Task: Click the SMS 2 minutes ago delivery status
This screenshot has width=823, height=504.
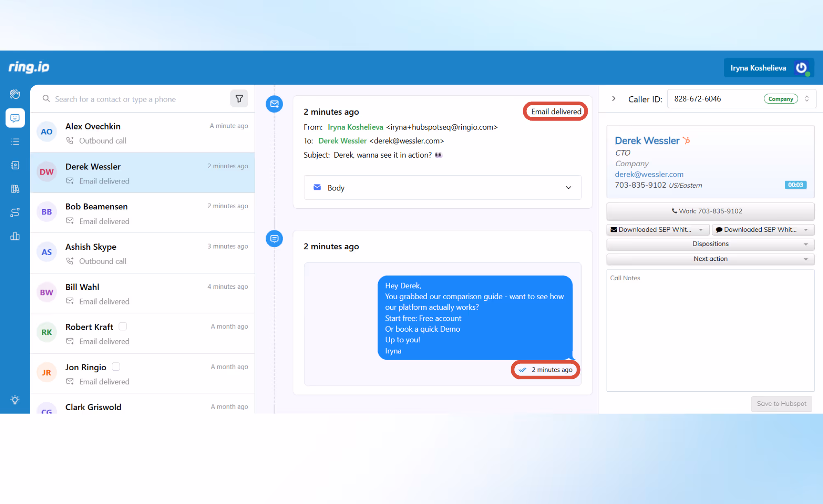Action: 546,369
